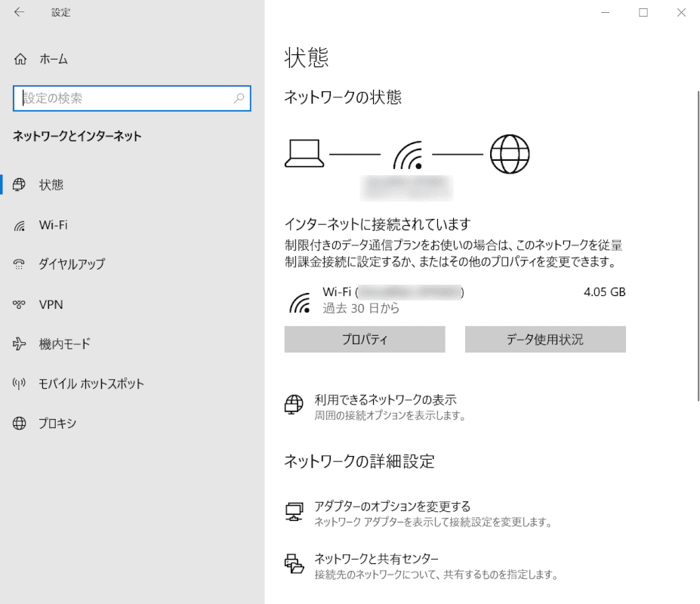Close the 設定 window

pos(681,13)
